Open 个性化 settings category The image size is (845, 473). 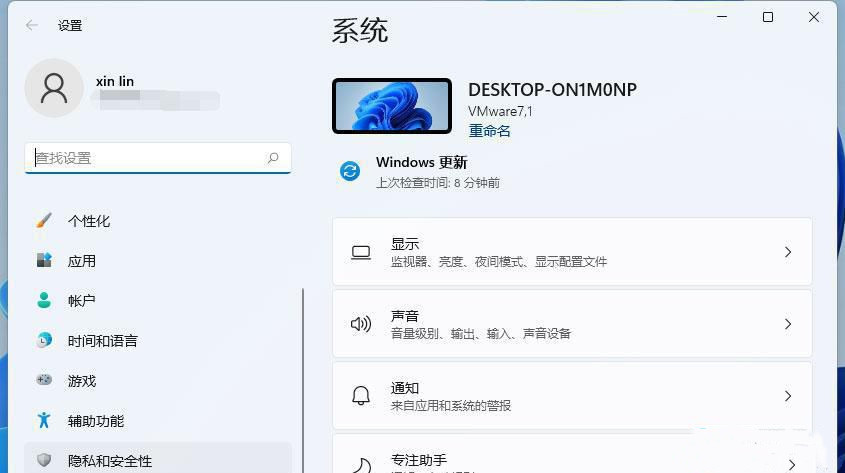point(158,221)
